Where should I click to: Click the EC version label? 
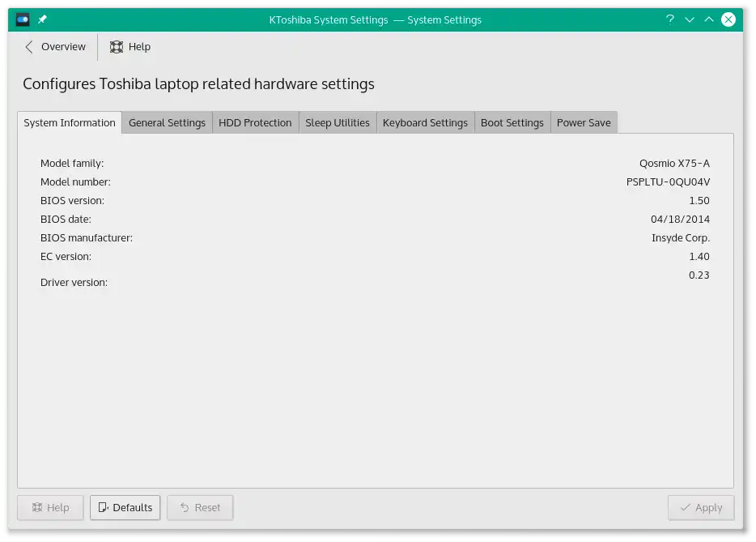coord(66,256)
